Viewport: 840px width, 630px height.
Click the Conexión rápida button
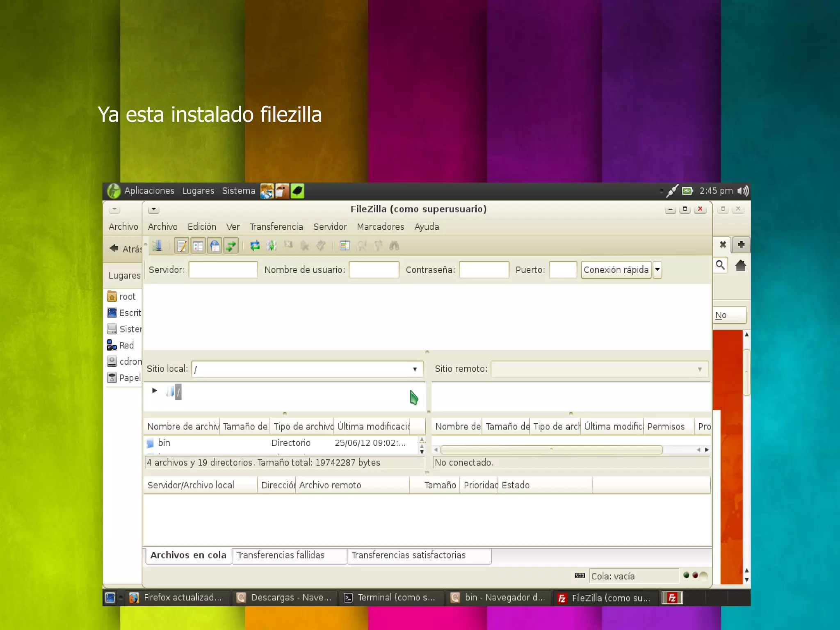(616, 270)
